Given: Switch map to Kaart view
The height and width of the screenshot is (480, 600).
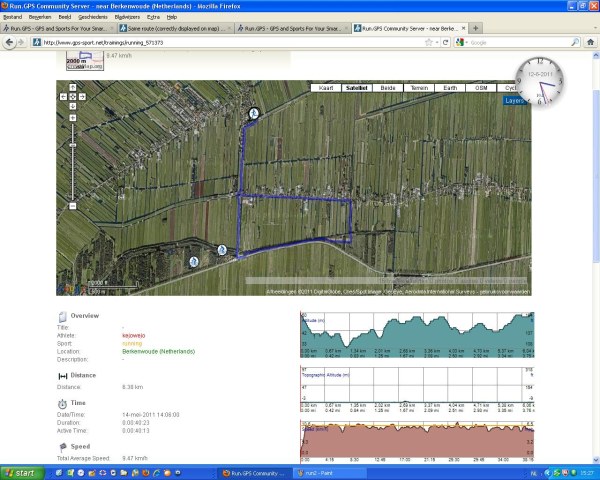Looking at the screenshot, I should [325, 89].
